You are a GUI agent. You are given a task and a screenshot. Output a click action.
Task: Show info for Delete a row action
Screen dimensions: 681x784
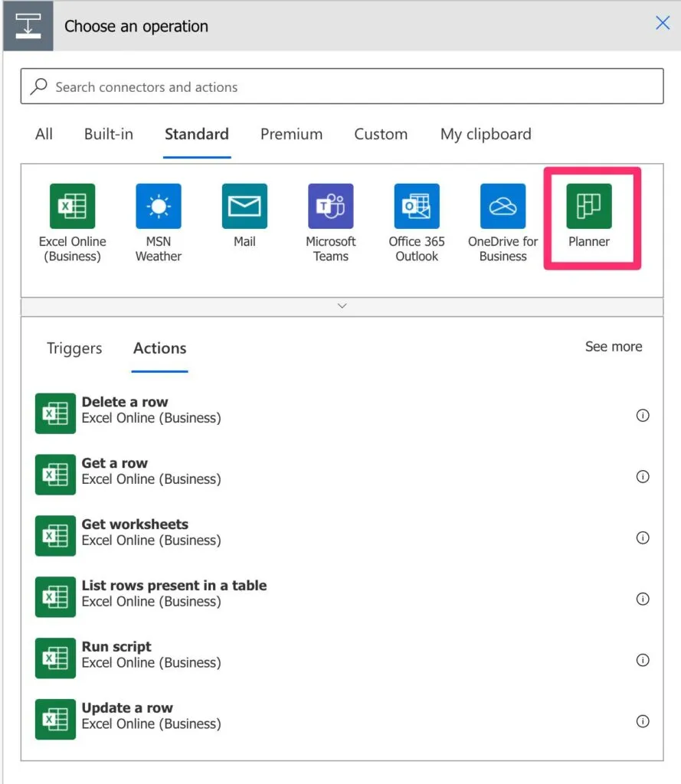coord(643,415)
